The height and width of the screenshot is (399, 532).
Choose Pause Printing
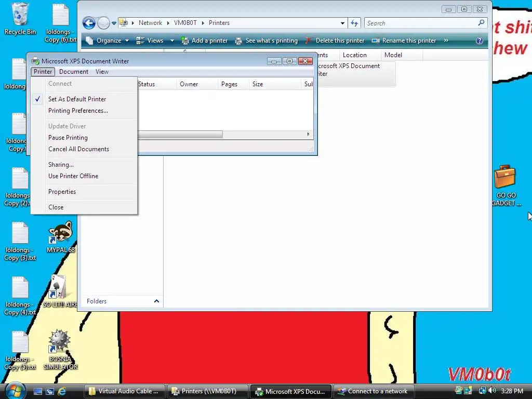click(x=84, y=137)
